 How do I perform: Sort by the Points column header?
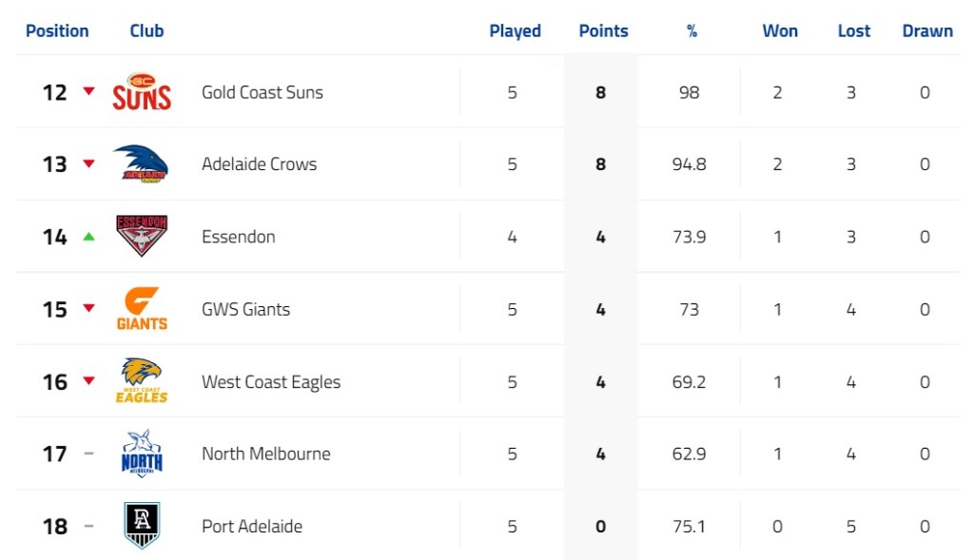click(603, 30)
